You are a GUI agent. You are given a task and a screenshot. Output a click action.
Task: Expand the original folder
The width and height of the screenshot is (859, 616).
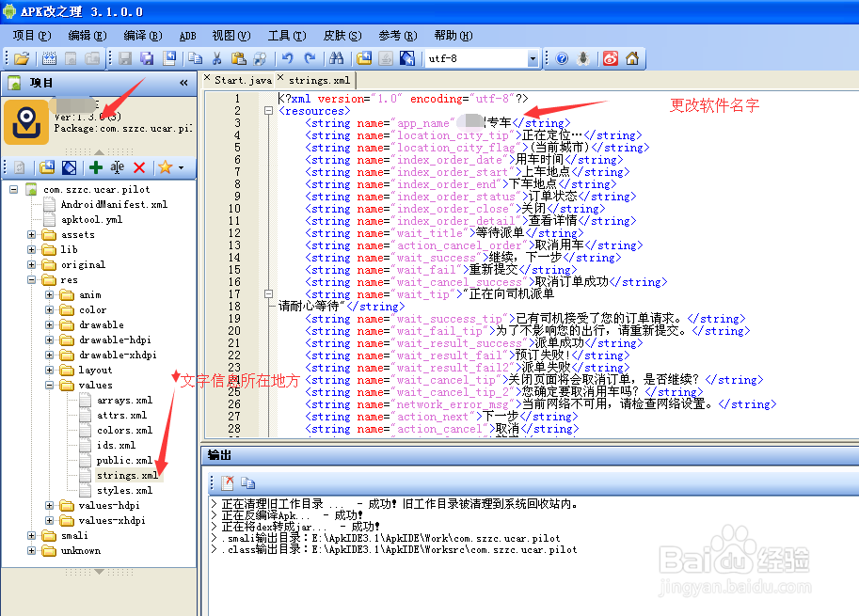pyautogui.click(x=32, y=264)
